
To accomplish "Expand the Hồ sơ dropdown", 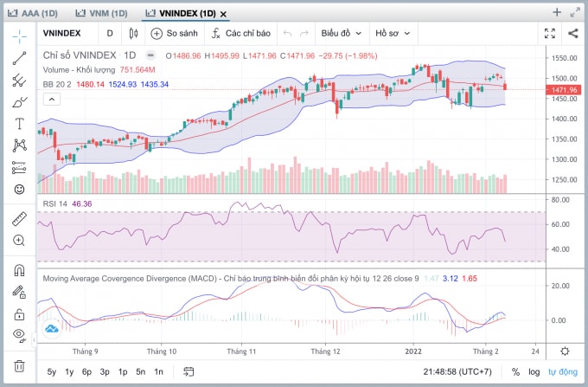I will (x=393, y=34).
